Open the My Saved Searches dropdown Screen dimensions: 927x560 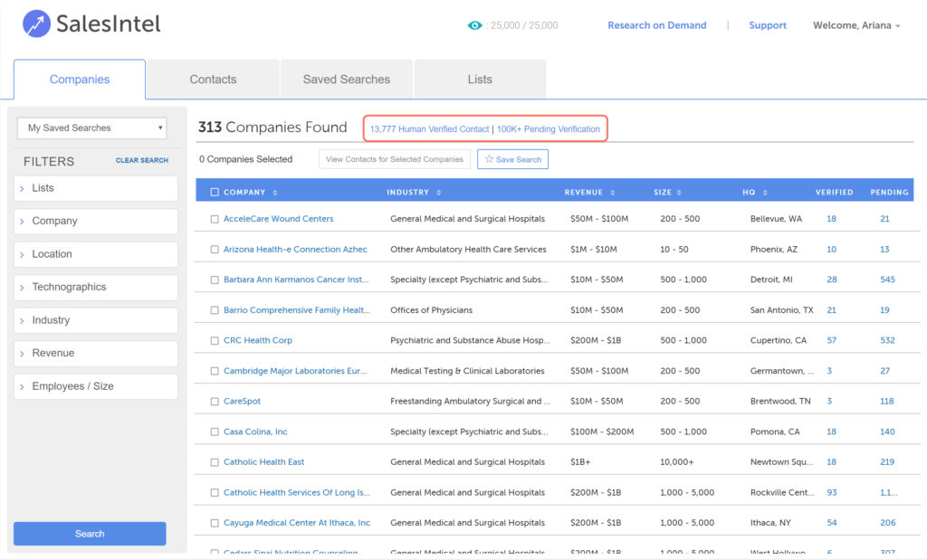tap(91, 128)
